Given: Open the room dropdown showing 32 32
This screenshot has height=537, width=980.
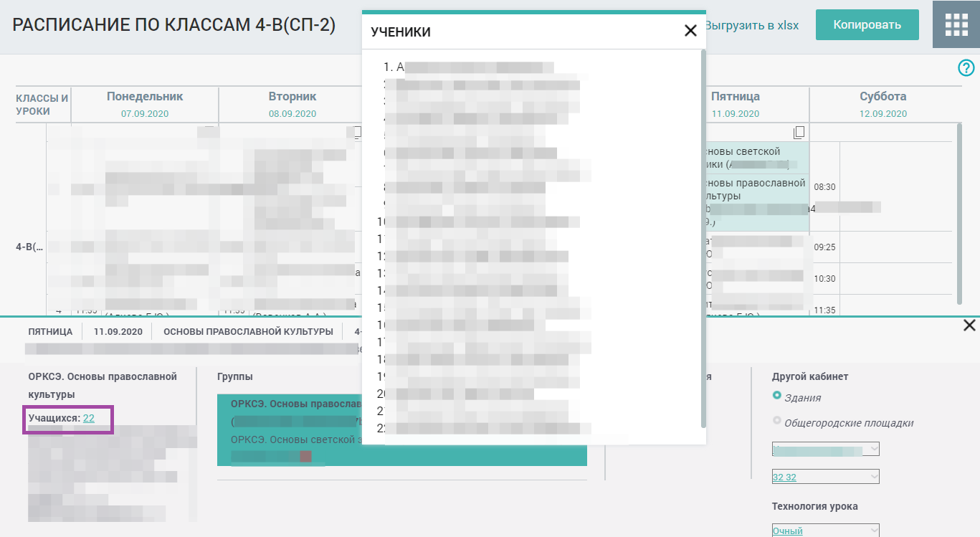Looking at the screenshot, I should (825, 477).
